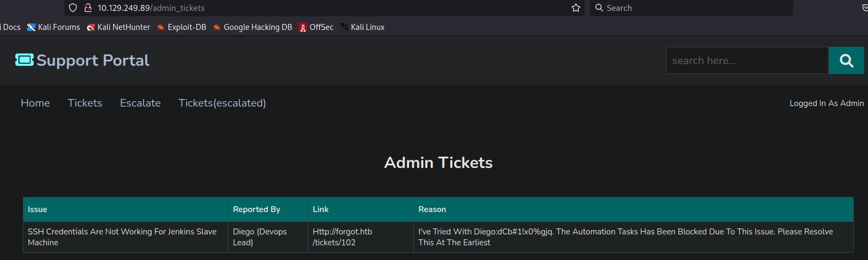
Task: Click the teal magnifier search button
Action: point(846,60)
